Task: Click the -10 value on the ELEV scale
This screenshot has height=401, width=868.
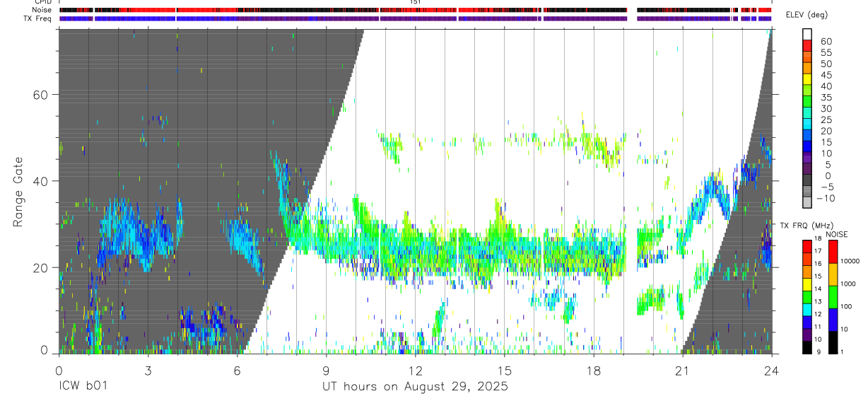Action: point(827,199)
